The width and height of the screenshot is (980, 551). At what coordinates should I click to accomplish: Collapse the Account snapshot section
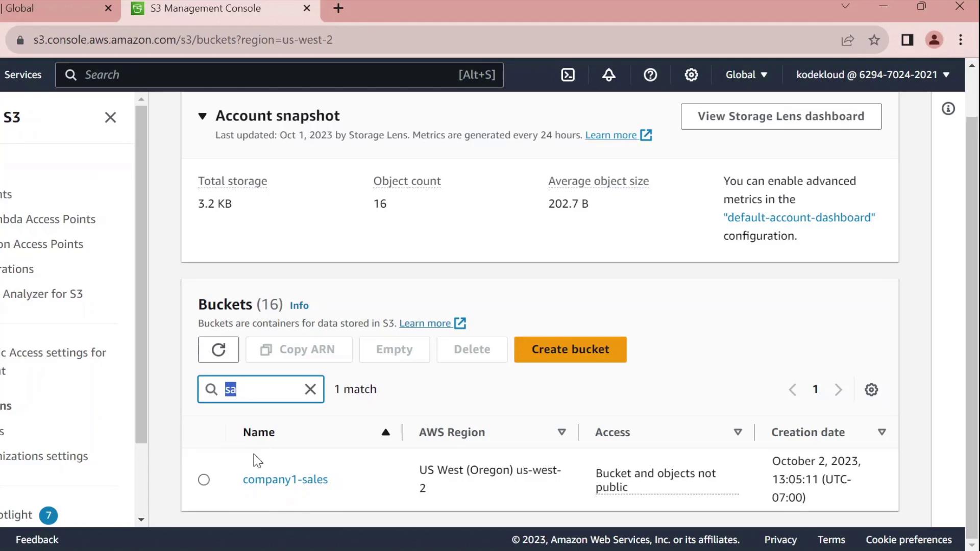pyautogui.click(x=203, y=116)
